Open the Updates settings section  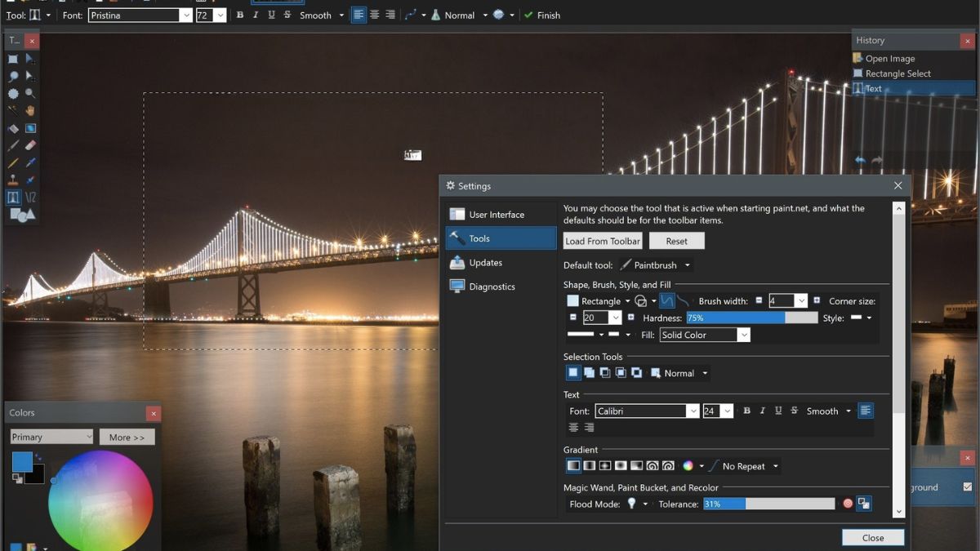click(501, 263)
